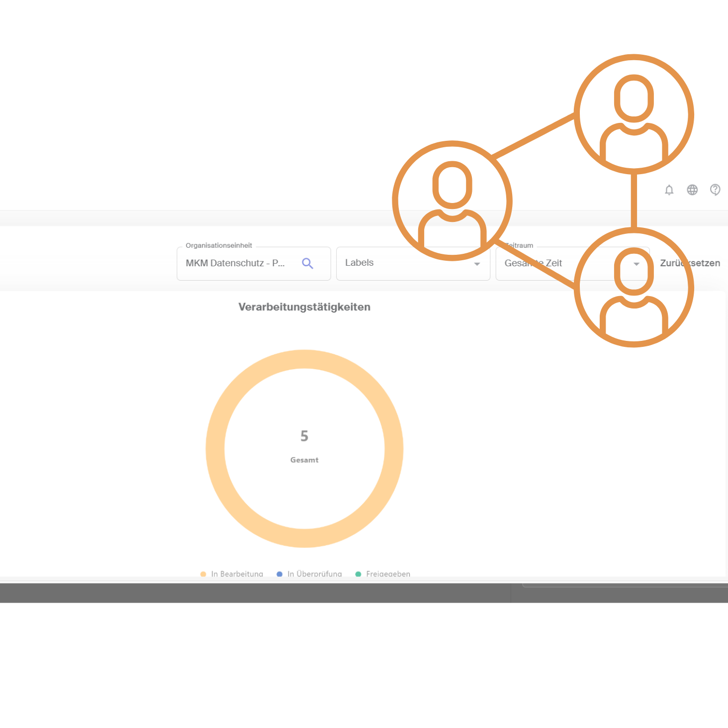728x728 pixels.
Task: Click the Verarbeitungstätigkeiten chart title
Action: [304, 307]
